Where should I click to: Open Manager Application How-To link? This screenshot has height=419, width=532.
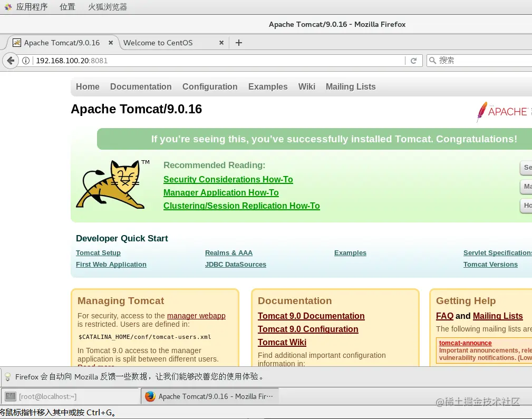(x=221, y=193)
